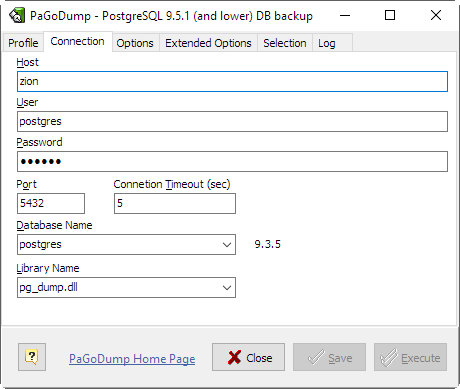Focus the Host field containing zion
The height and width of the screenshot is (389, 460).
pyautogui.click(x=232, y=81)
